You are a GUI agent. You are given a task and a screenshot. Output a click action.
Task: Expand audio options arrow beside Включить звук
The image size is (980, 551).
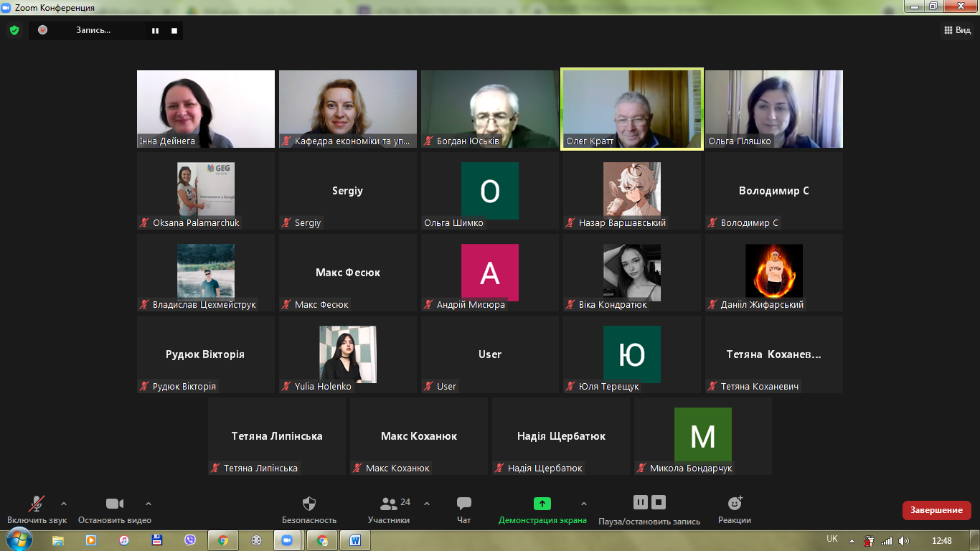(x=64, y=504)
